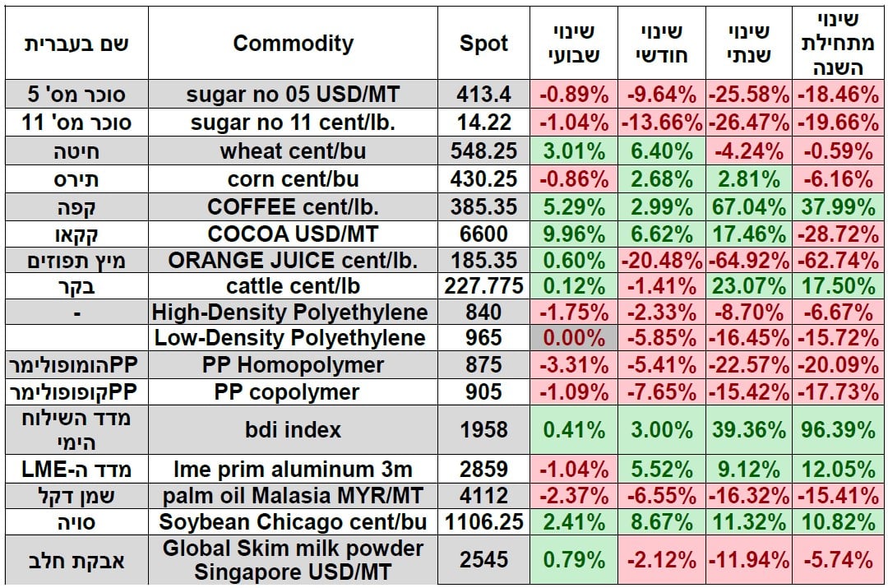Click the "שינוי מתחילת השנה" header cell
The image size is (888, 588).
coord(838,44)
